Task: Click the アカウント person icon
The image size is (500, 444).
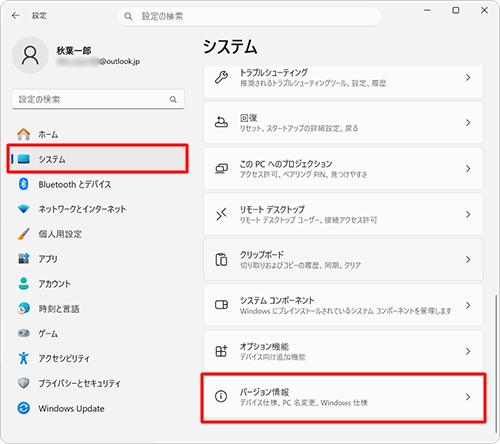Action: point(24,283)
